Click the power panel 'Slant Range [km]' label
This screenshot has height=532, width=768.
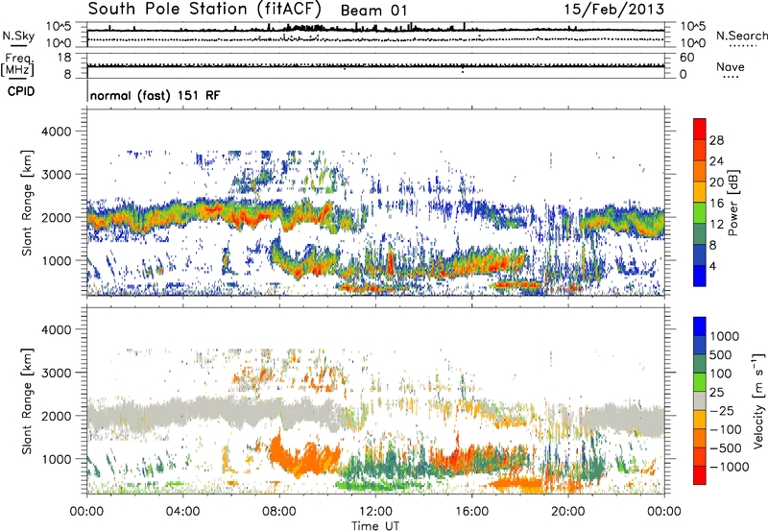pos(27,203)
